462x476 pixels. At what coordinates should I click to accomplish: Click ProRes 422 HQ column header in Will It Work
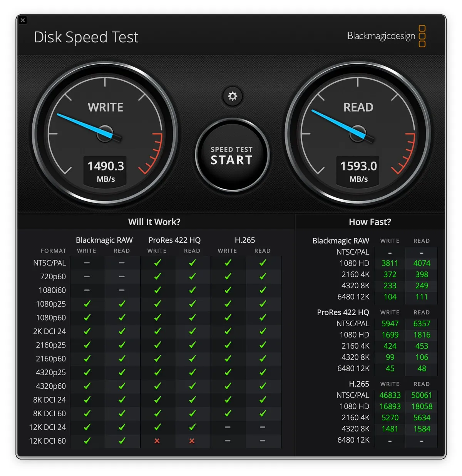(174, 240)
